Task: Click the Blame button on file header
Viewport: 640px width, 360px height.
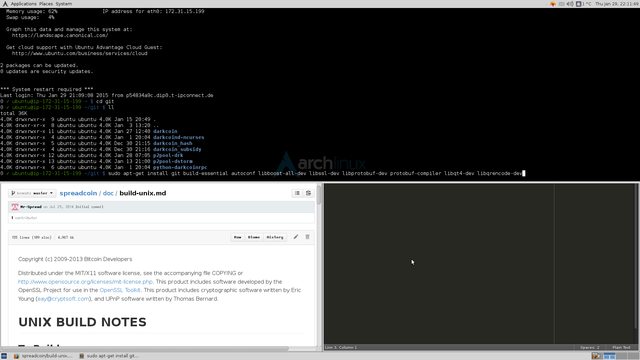Action: tap(253, 237)
